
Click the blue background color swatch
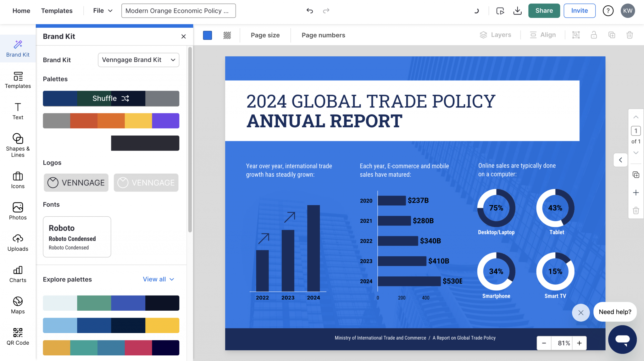[208, 35]
